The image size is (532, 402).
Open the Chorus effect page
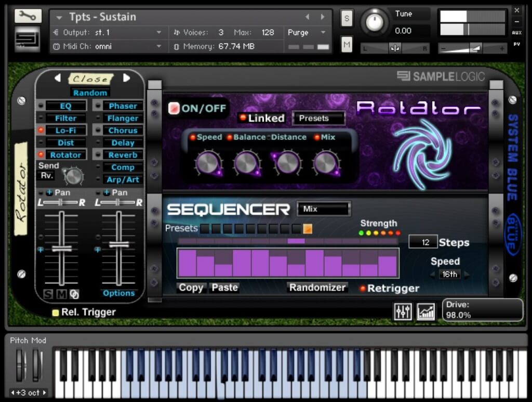coord(123,131)
